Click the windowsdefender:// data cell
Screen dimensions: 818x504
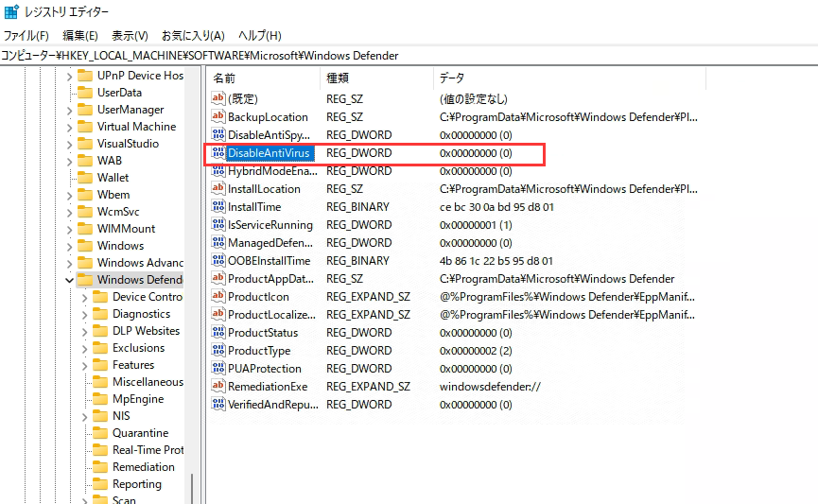490,387
